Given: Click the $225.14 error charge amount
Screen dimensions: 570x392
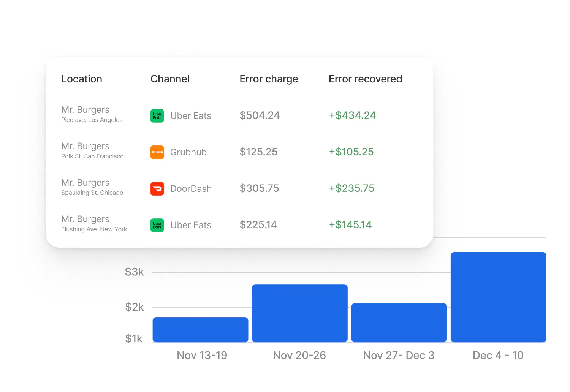Looking at the screenshot, I should click(258, 225).
